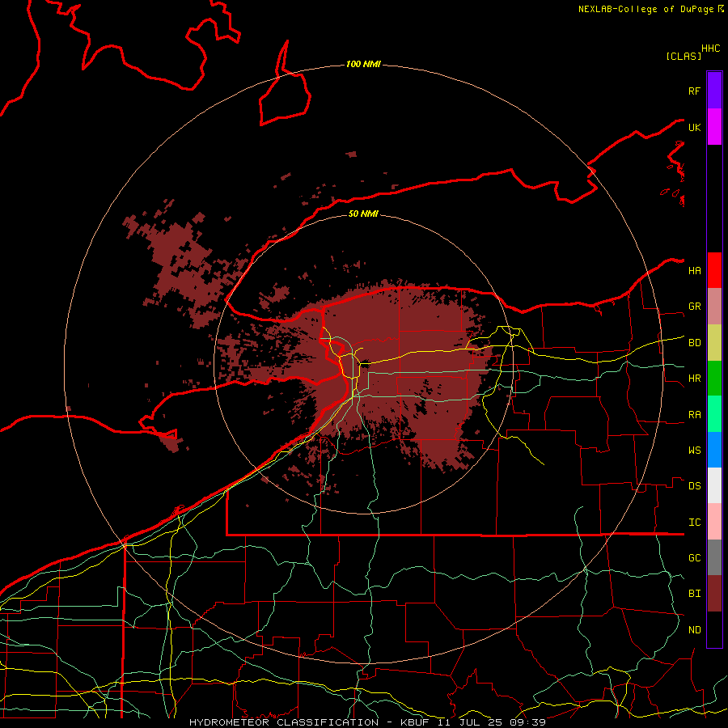Click the BI legend label
The image size is (728, 728).
(x=694, y=594)
